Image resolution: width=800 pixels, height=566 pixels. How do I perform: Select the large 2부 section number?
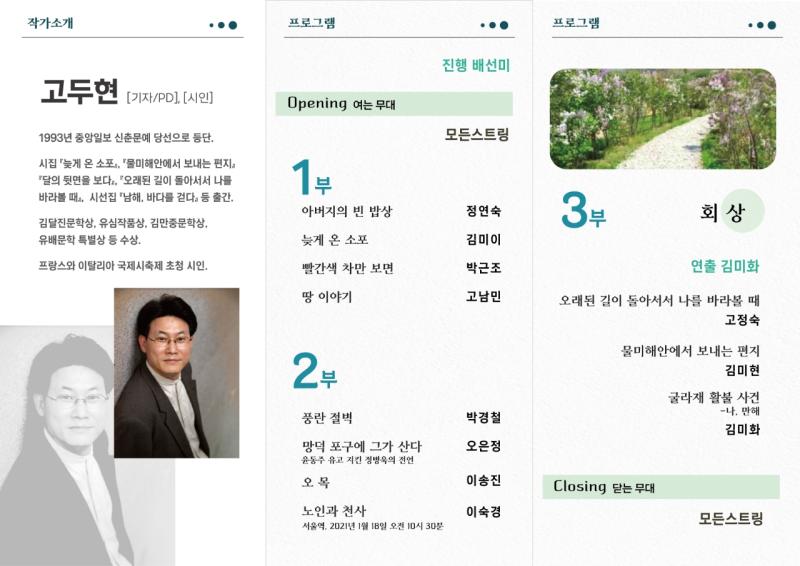(x=314, y=372)
